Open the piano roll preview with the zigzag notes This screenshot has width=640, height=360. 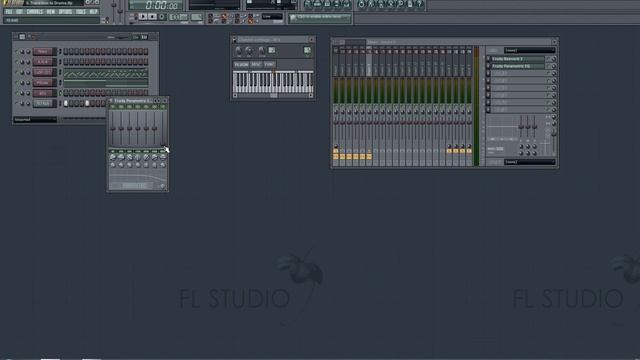(105, 73)
